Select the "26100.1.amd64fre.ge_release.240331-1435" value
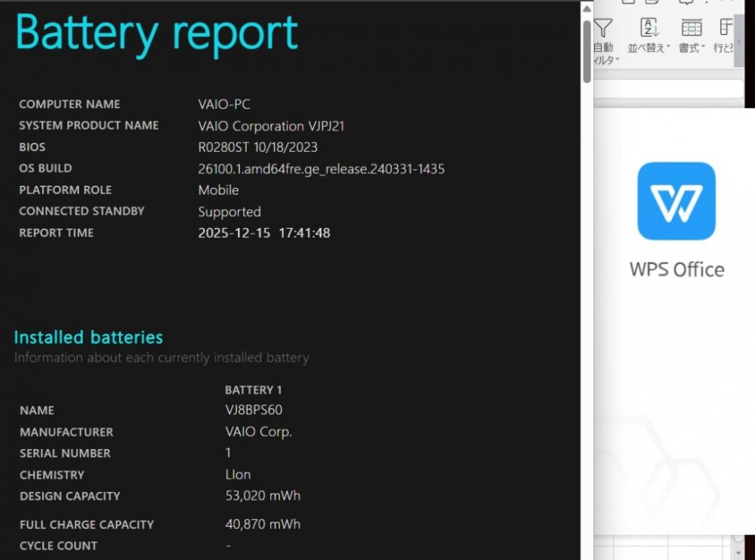 321,169
